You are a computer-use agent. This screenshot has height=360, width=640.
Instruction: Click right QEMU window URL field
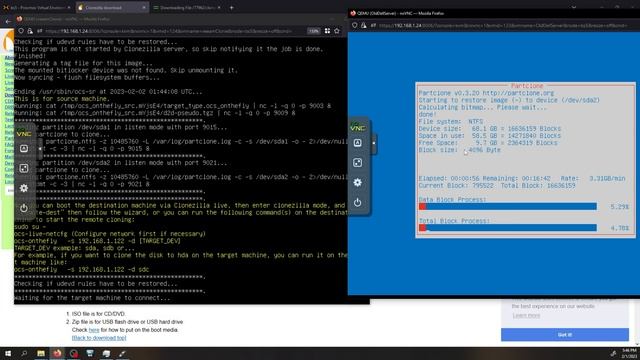pyautogui.click(x=503, y=25)
